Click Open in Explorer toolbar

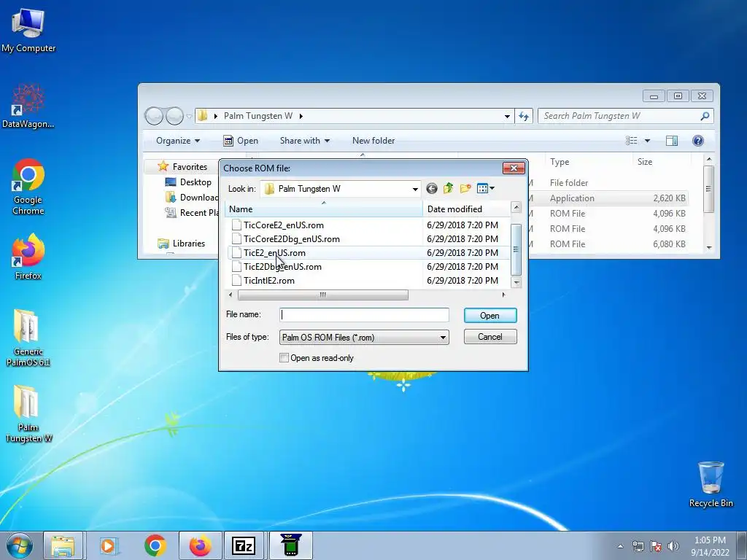241,141
